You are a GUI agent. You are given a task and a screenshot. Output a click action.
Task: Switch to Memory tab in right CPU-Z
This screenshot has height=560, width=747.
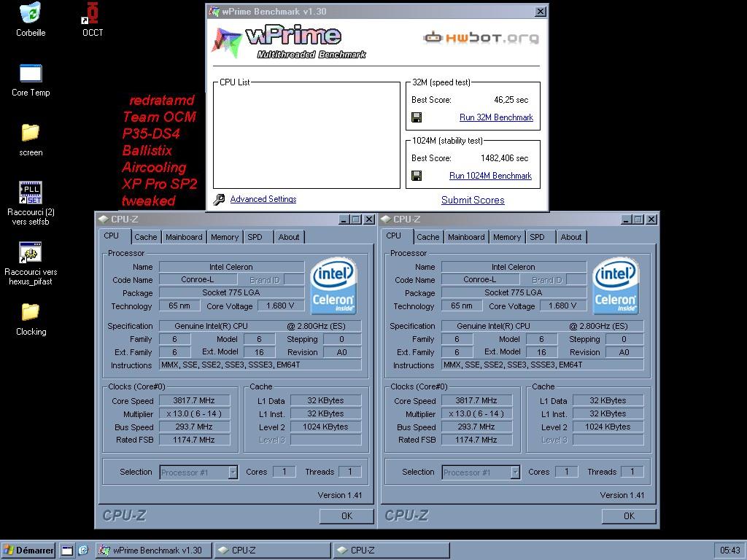pos(507,237)
